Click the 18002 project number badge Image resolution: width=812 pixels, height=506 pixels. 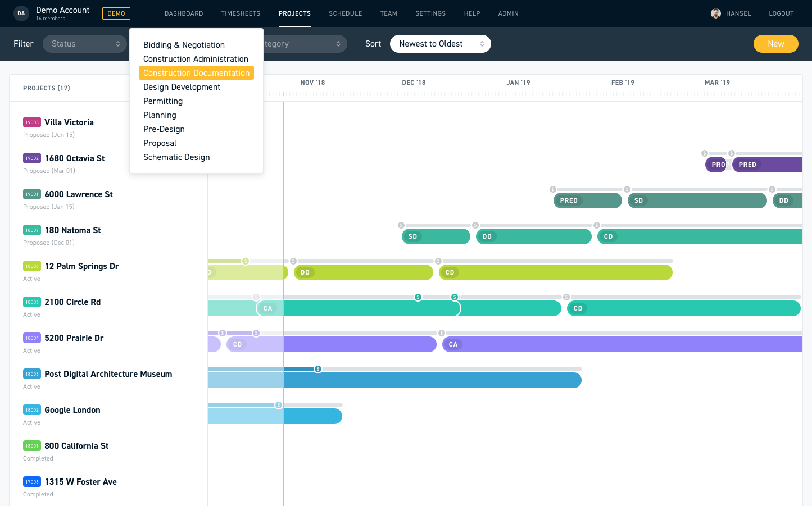32,410
